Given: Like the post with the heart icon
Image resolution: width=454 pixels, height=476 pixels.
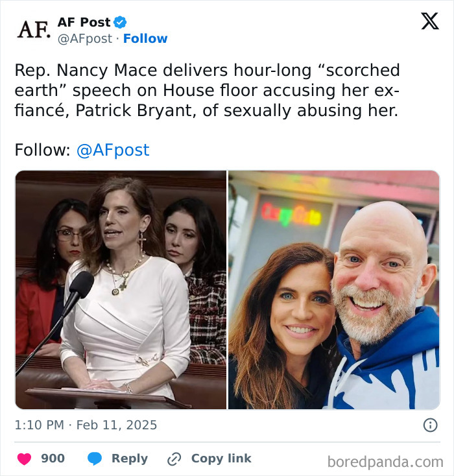Looking at the screenshot, I should 24,459.
